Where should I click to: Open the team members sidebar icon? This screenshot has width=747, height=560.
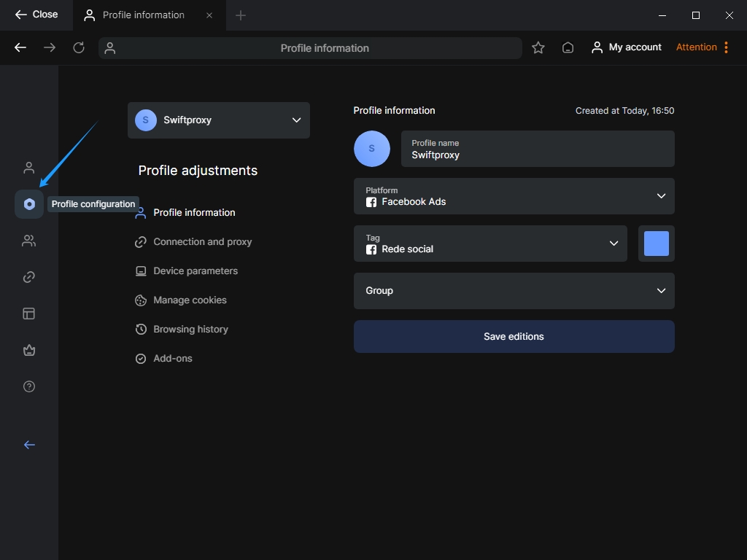pyautogui.click(x=29, y=241)
